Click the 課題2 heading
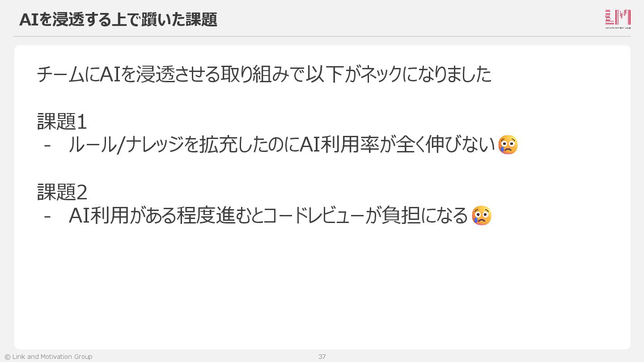644x362 pixels. point(62,192)
